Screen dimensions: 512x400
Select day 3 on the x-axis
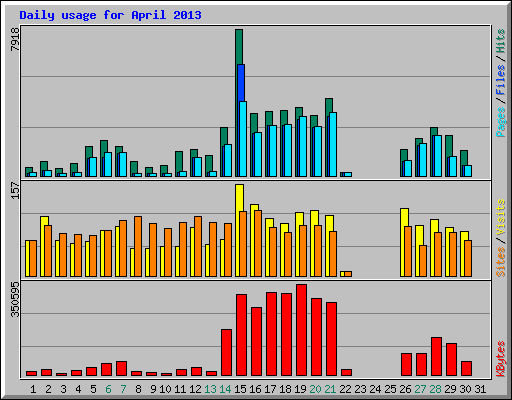(x=63, y=389)
